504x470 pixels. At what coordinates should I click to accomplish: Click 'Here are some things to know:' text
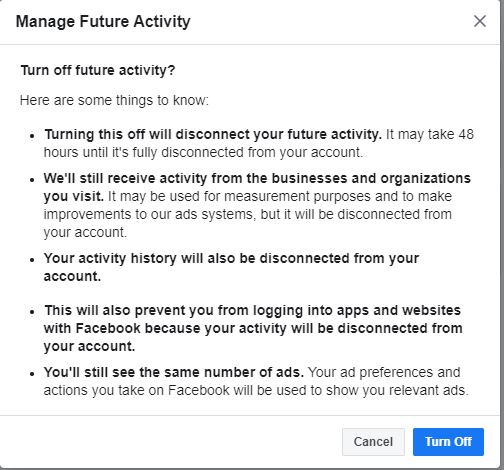coord(114,100)
